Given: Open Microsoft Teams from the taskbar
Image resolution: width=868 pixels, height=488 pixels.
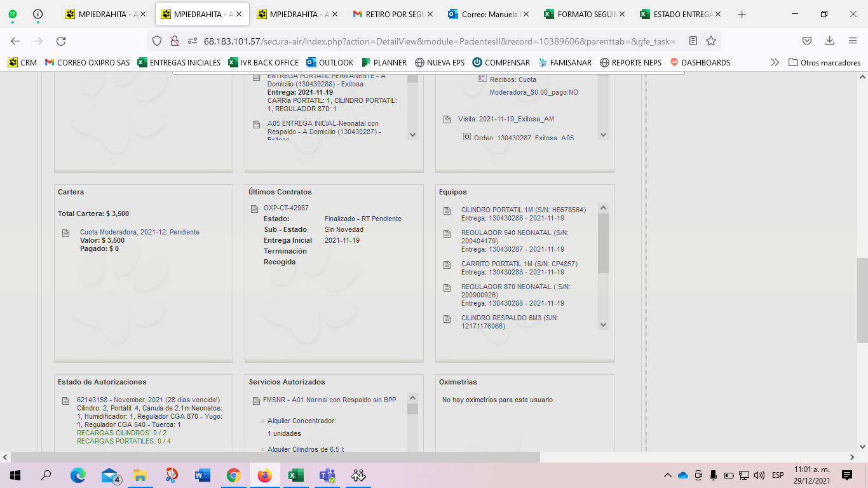Looking at the screenshot, I should click(327, 475).
